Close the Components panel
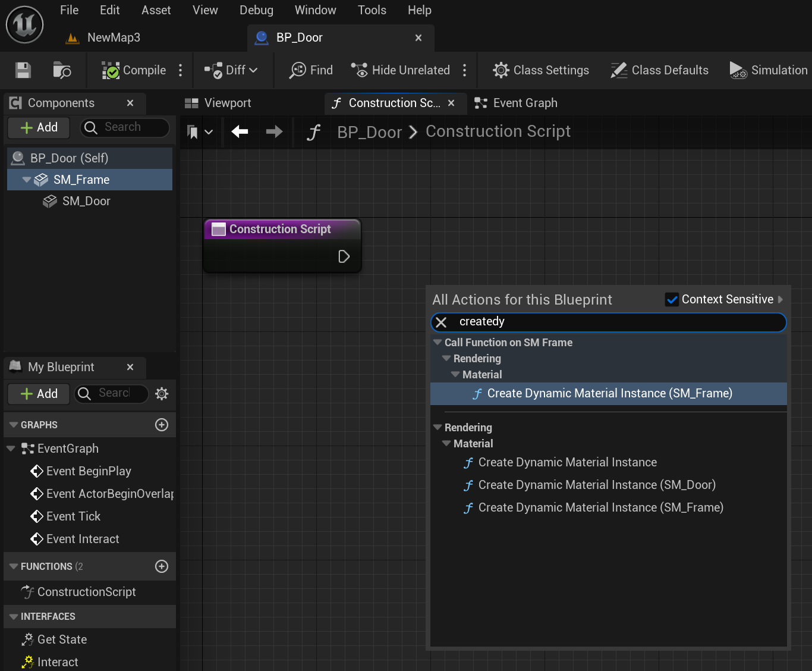The height and width of the screenshot is (671, 812). click(130, 103)
